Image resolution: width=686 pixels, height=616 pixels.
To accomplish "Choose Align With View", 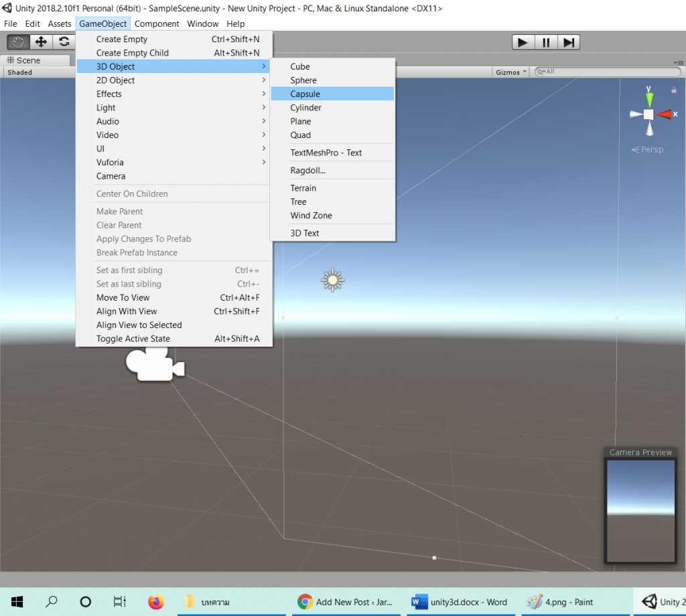I will pos(174,311).
